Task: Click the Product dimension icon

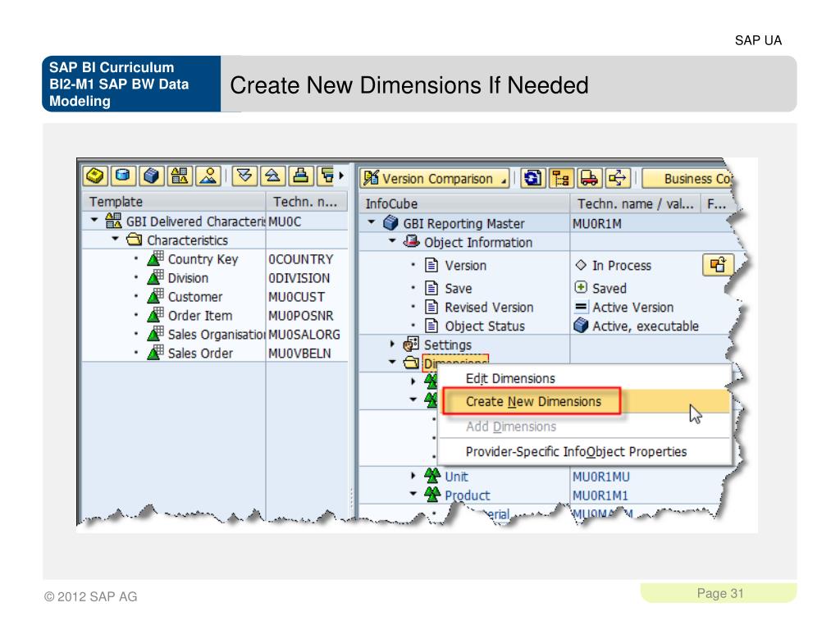Action: point(432,494)
